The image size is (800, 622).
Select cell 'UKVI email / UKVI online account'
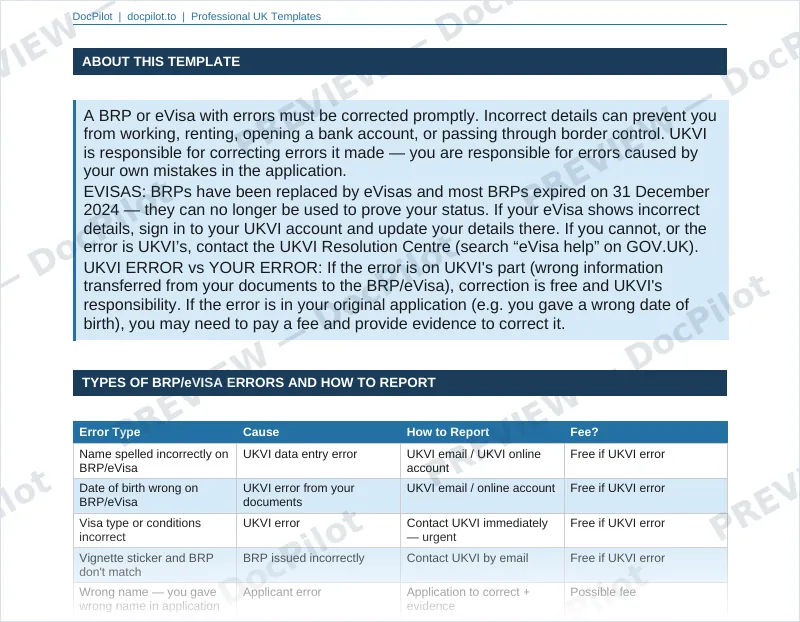tap(482, 461)
